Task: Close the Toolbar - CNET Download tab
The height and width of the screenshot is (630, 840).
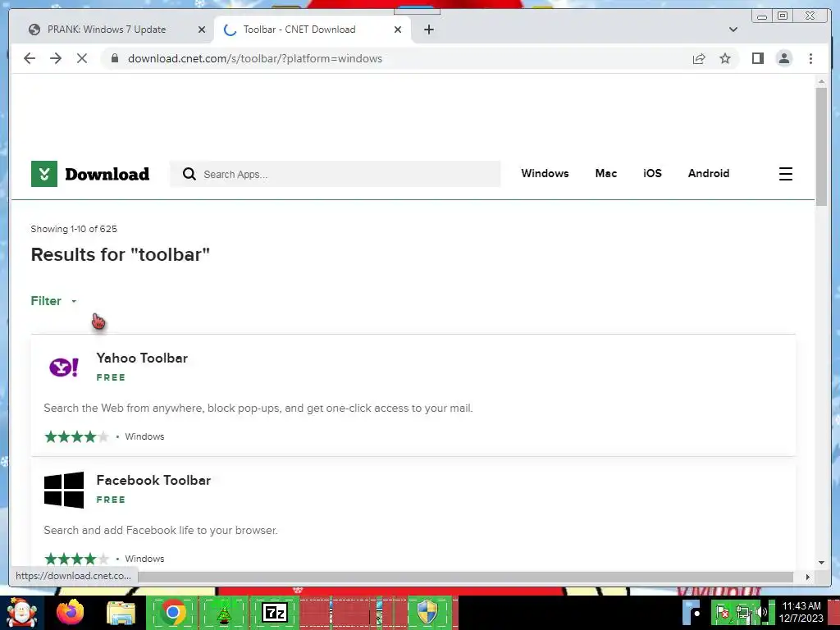Action: [x=398, y=30]
